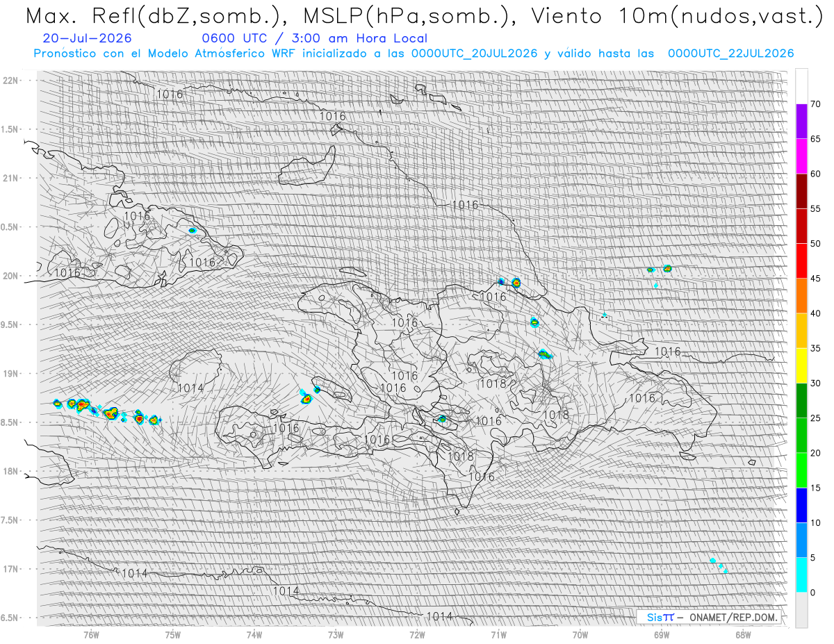
Task: Click the '30' value on the color scale
Action: click(x=816, y=383)
